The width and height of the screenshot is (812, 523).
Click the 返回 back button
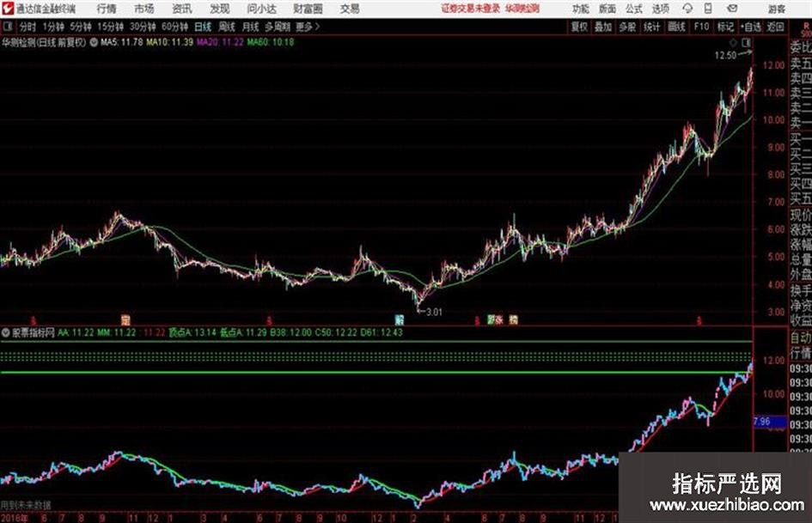(776, 27)
